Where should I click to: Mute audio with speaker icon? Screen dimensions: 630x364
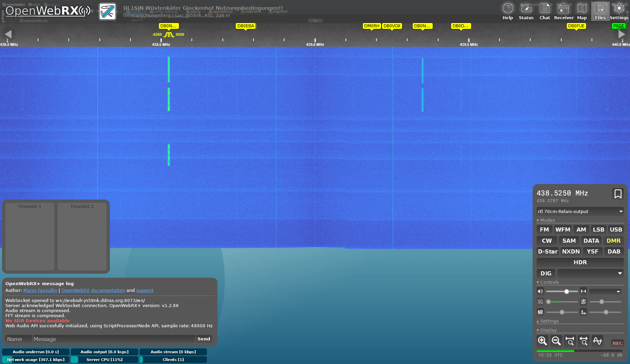point(540,292)
